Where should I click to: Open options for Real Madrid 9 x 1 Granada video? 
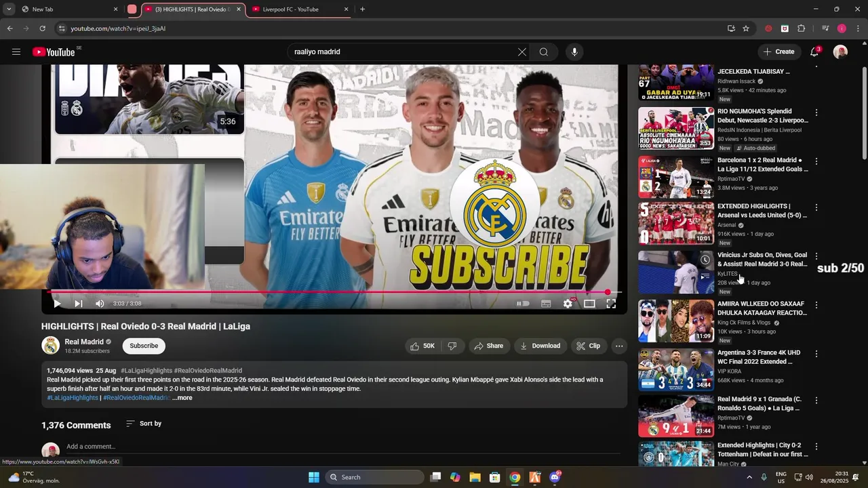pos(816,401)
